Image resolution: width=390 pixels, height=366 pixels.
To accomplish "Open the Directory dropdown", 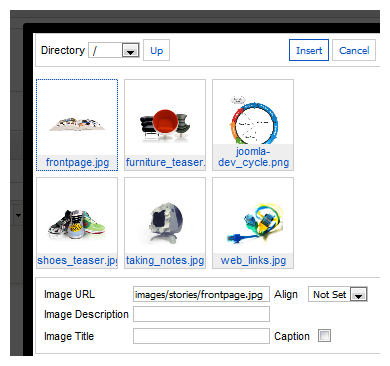I will (114, 50).
